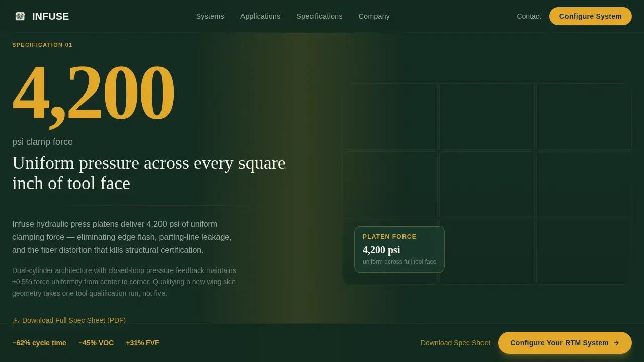The height and width of the screenshot is (362, 644).
Task: Click the SPECIFICATION 01 label
Action: point(42,45)
